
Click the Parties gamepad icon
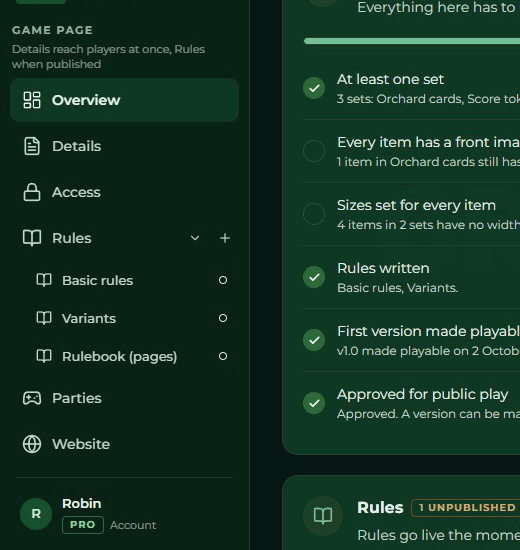click(32, 398)
